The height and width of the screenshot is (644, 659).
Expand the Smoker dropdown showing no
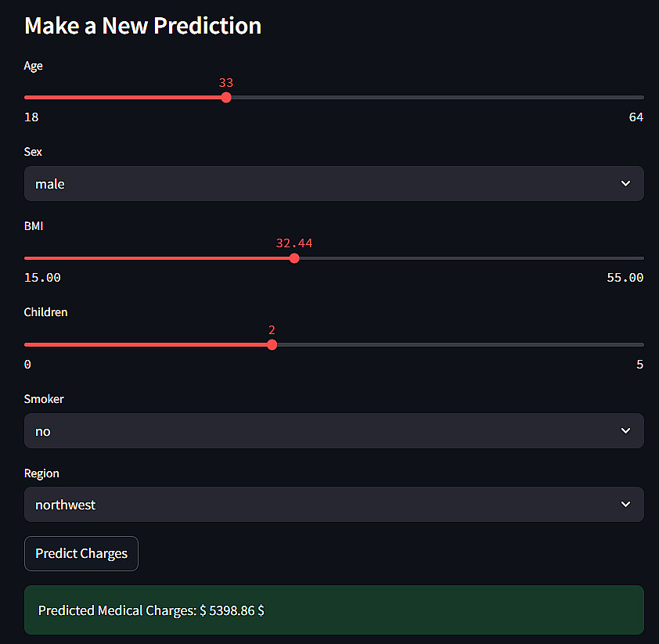333,431
